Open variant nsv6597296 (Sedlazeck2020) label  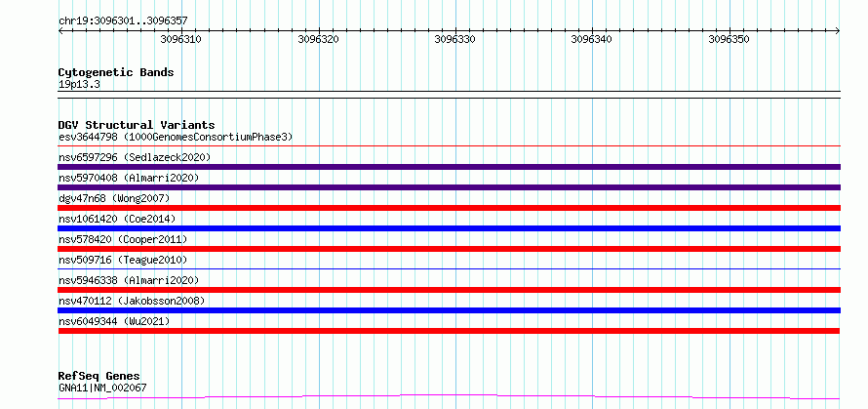pyautogui.click(x=135, y=157)
